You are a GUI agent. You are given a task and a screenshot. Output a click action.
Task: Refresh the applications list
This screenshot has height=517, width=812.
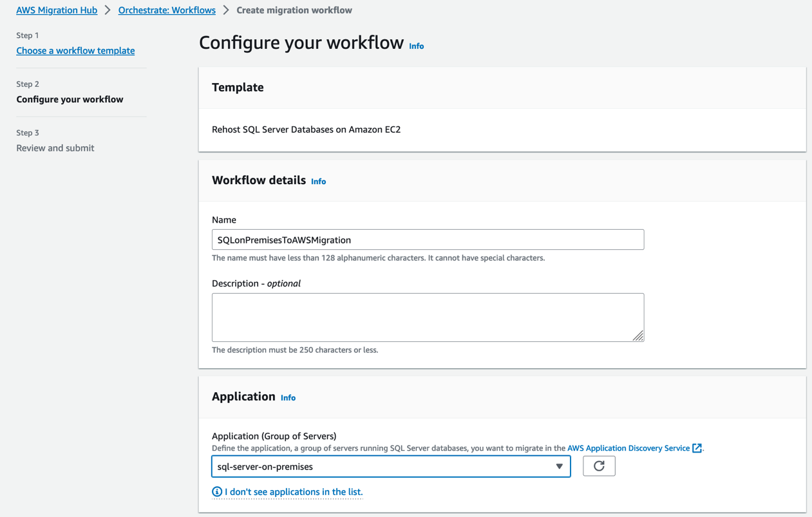pos(599,466)
